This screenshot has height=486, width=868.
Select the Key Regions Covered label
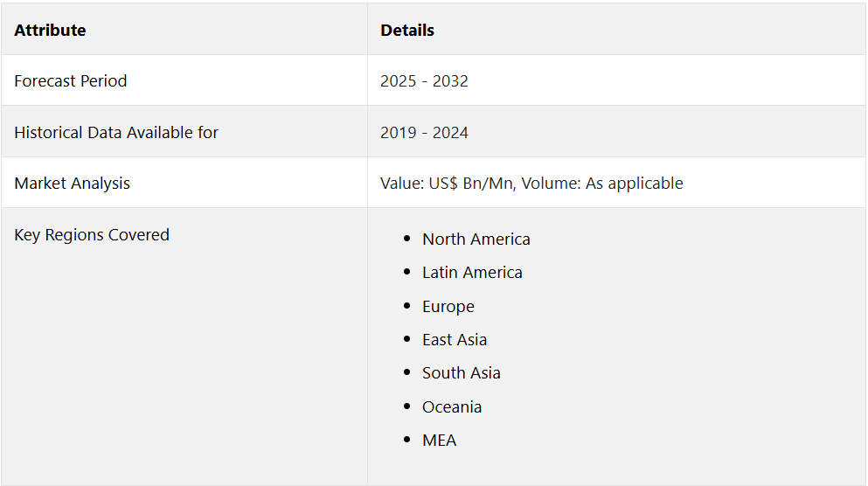click(x=92, y=234)
